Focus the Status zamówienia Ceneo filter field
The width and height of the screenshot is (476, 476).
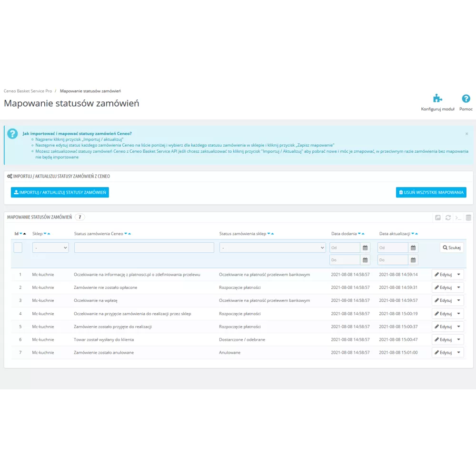point(144,248)
